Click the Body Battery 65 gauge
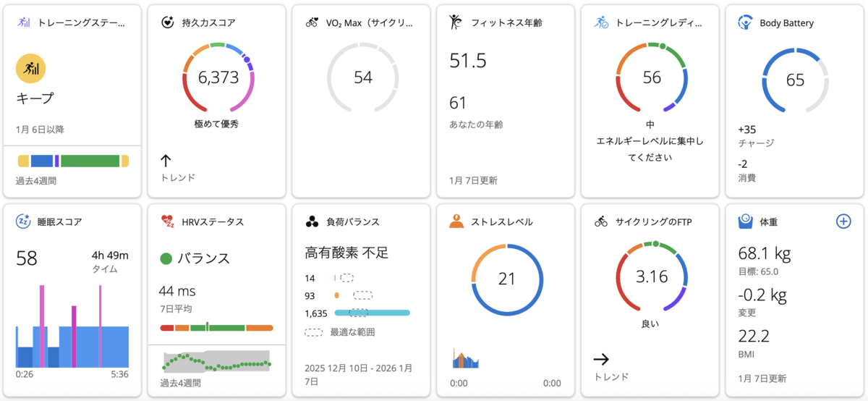The image size is (868, 401). point(795,80)
